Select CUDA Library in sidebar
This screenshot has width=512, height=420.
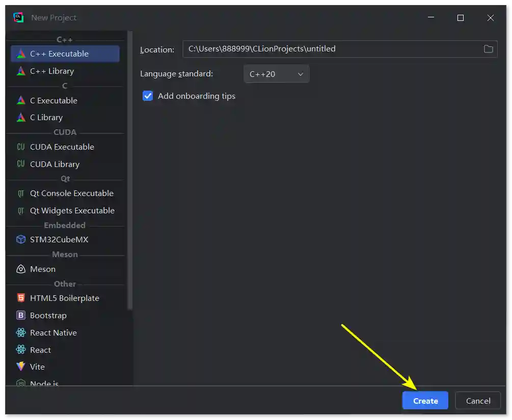pos(55,164)
